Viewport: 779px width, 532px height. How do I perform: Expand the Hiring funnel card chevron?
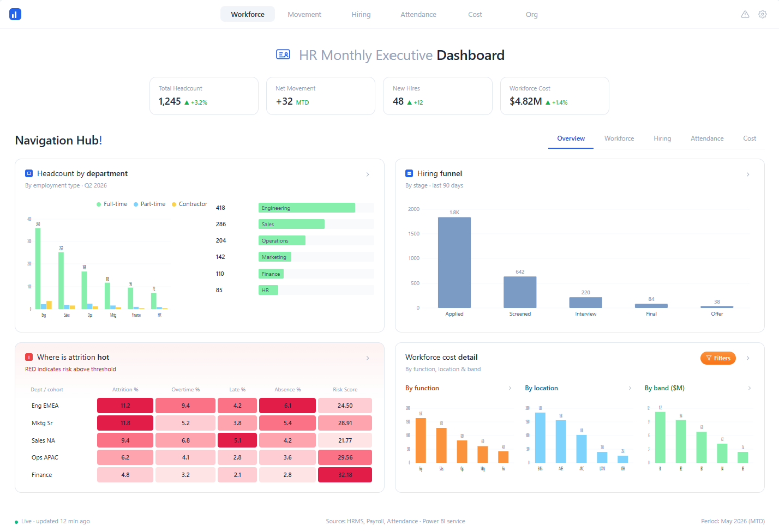point(748,174)
